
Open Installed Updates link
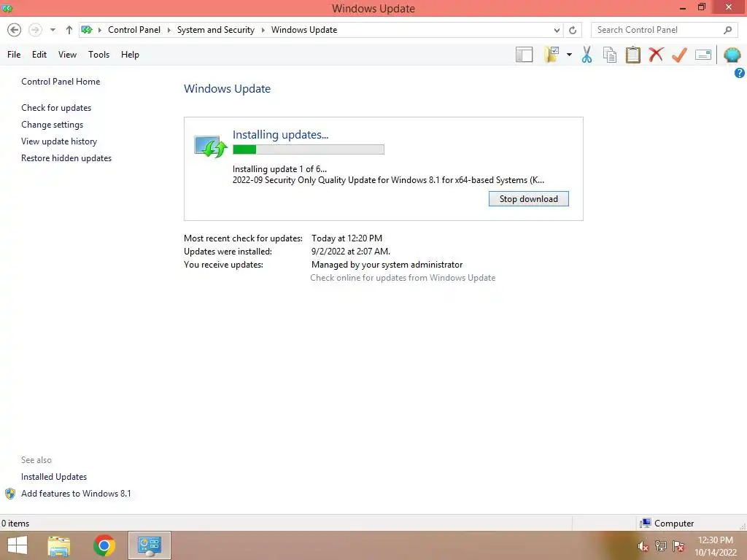(54, 477)
